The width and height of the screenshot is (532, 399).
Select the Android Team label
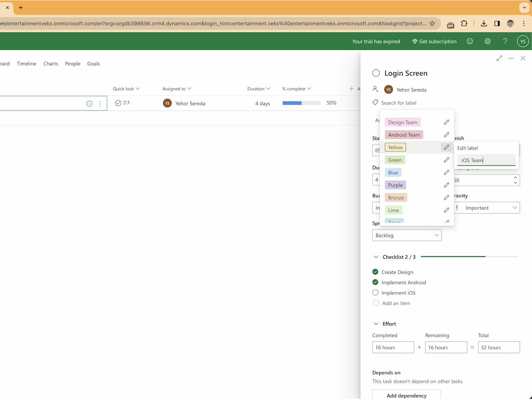[x=404, y=135]
